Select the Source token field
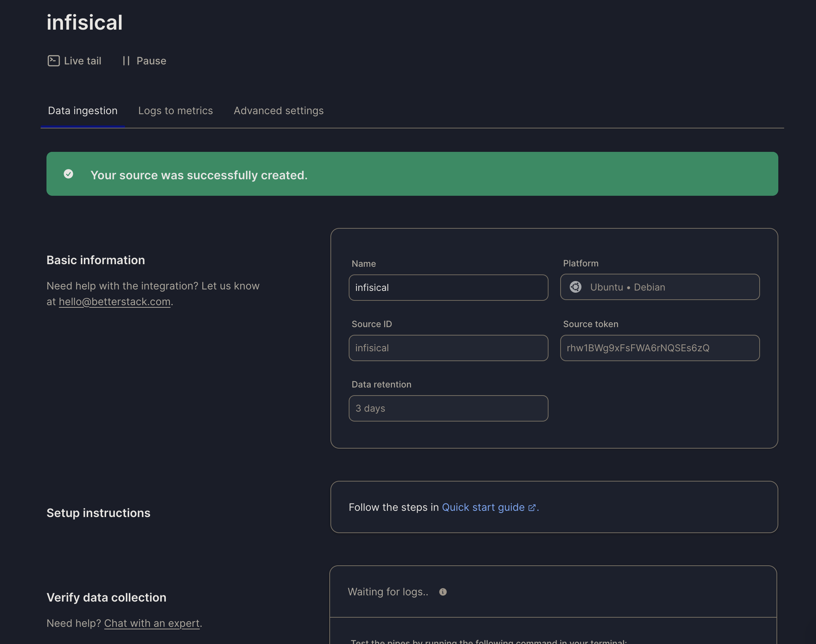The height and width of the screenshot is (644, 816). (659, 348)
